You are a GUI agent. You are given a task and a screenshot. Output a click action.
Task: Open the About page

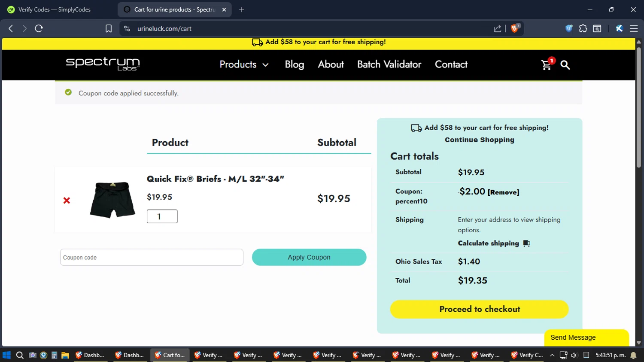click(x=331, y=64)
